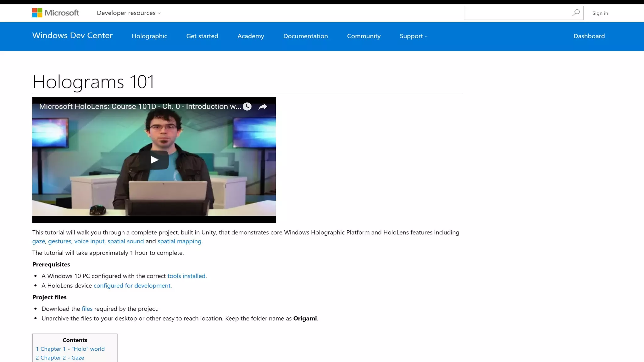
Task: Click the Get started nav item
Action: [x=202, y=36]
